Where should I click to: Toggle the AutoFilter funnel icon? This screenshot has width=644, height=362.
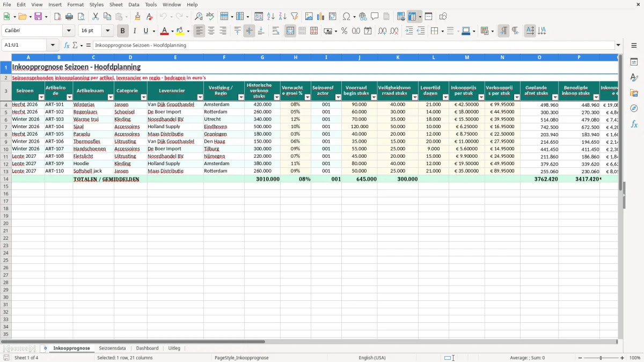tap(295, 17)
